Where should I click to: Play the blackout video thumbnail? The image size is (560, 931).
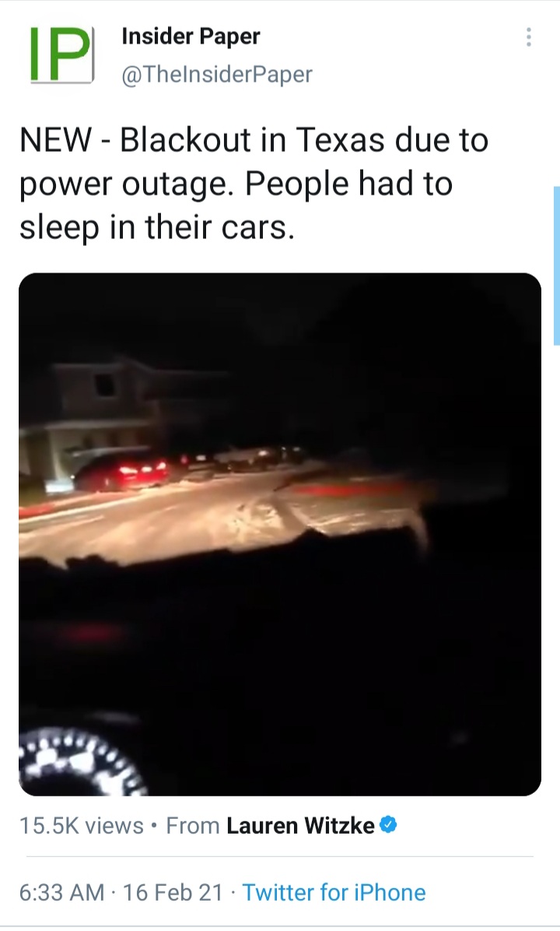[280, 534]
